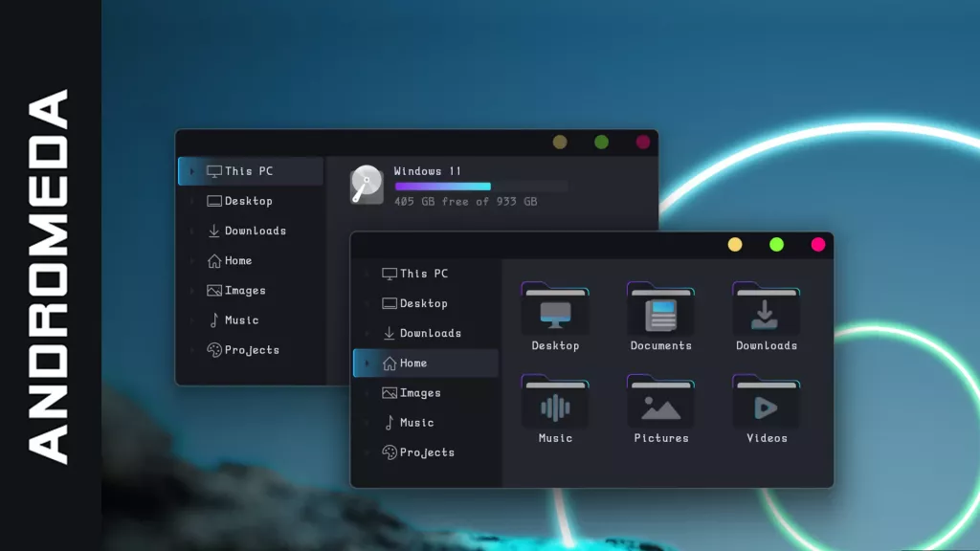The image size is (980, 551).
Task: Click the hard drive icon beside Windows 11
Action: 365,186
